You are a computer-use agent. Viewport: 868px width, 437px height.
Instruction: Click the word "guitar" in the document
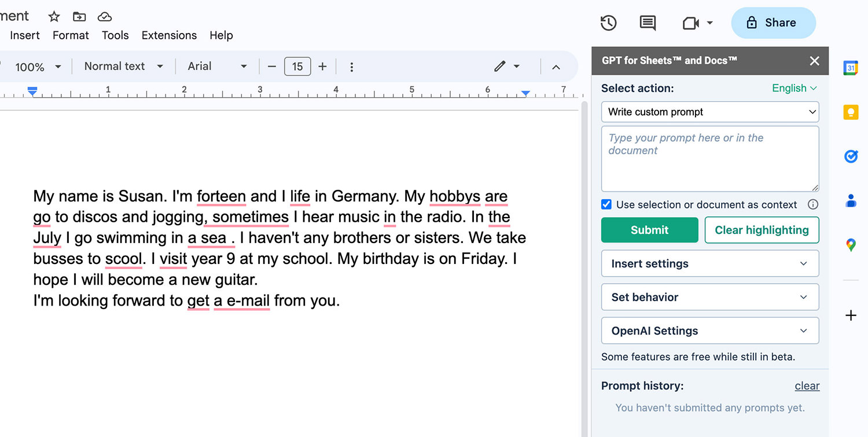pyautogui.click(x=234, y=280)
